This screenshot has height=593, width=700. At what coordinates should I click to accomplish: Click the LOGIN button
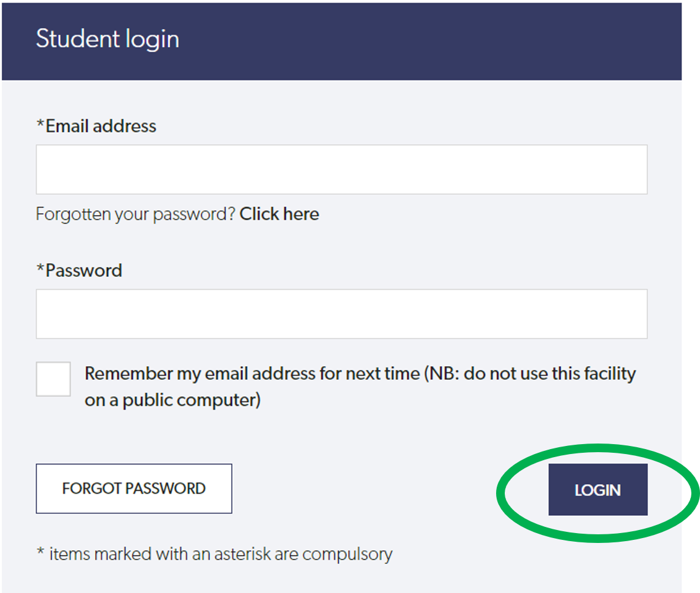click(x=598, y=489)
